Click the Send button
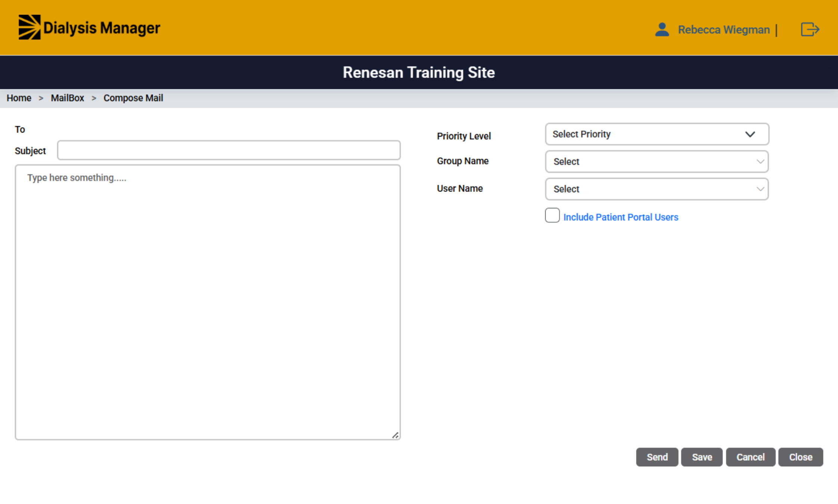This screenshot has width=838, height=504. coord(657,457)
